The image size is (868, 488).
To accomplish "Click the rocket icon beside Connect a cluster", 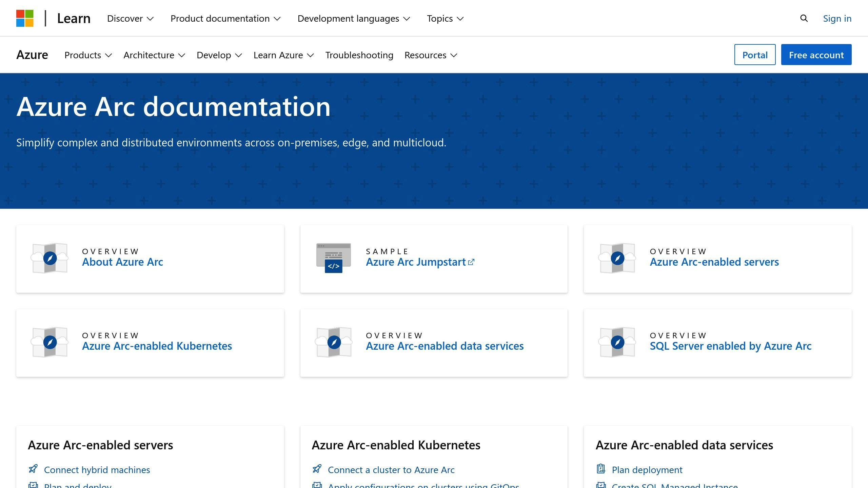I will pyautogui.click(x=317, y=469).
